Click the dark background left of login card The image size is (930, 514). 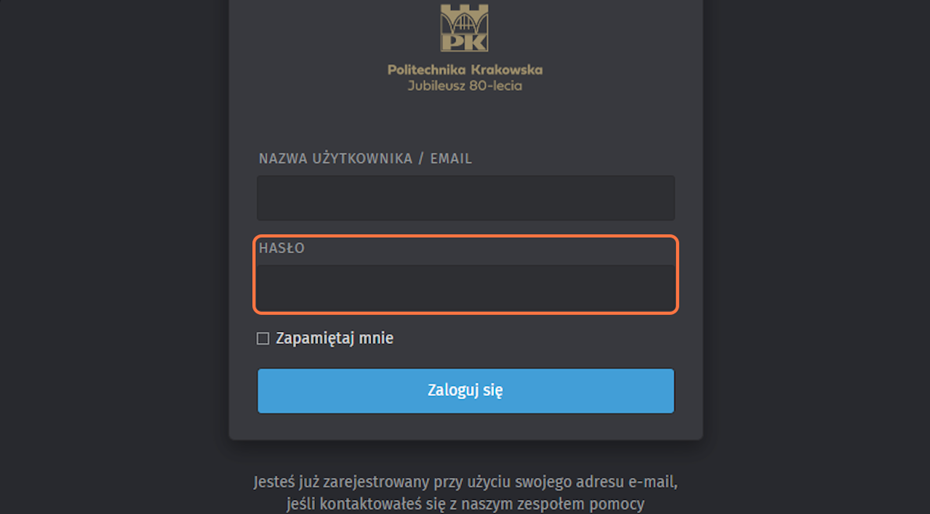[110, 250]
